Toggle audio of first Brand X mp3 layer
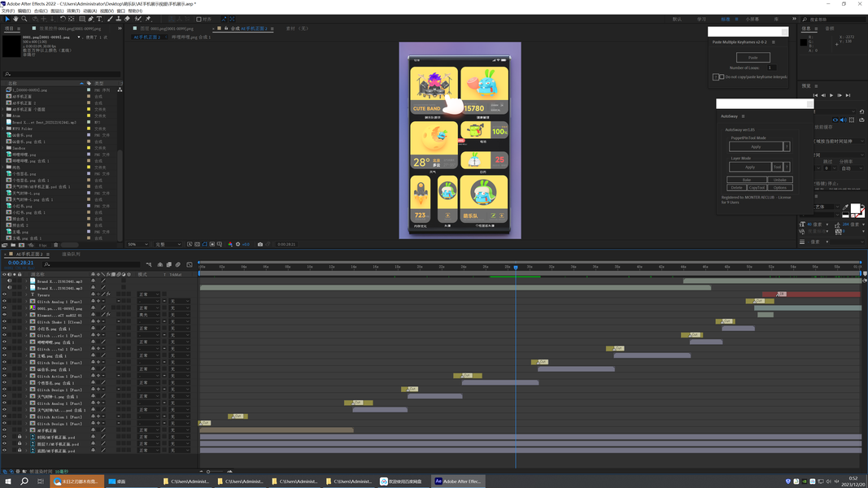Image resolution: width=868 pixels, height=488 pixels. coord(10,281)
